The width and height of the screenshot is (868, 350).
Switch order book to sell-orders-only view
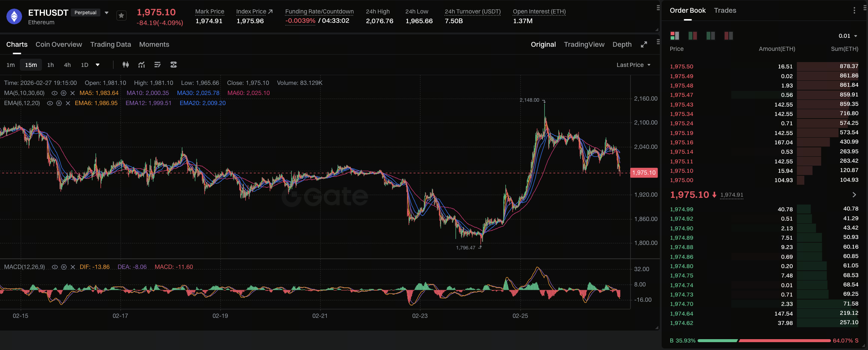(x=728, y=36)
